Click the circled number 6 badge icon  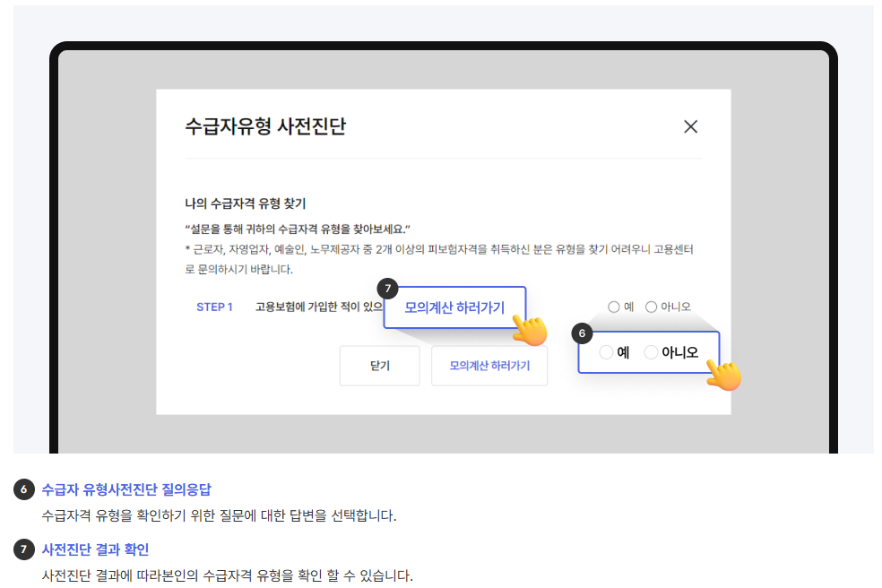[x=582, y=332]
